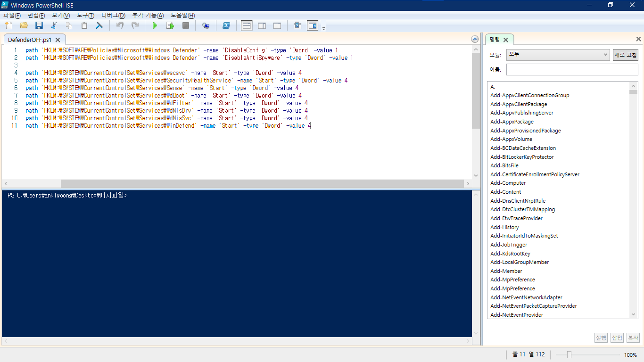Select Add-LocalGroupMember command

520,262
